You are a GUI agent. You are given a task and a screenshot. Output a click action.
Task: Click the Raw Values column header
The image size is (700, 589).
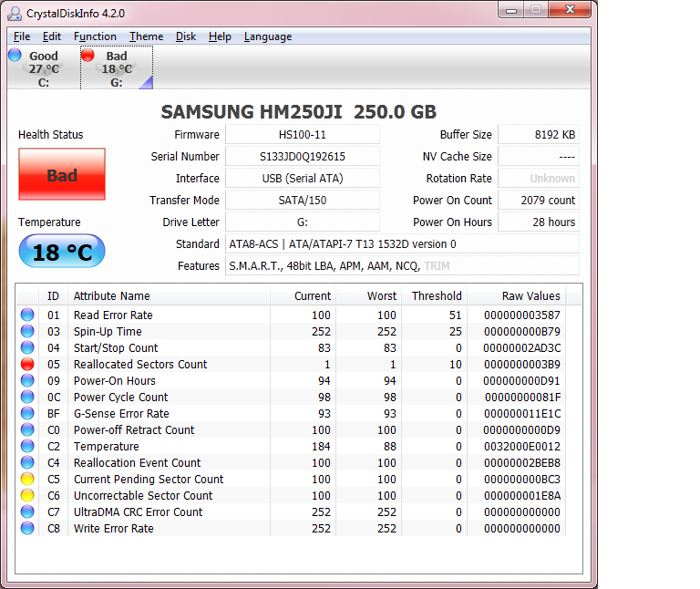pos(517,295)
